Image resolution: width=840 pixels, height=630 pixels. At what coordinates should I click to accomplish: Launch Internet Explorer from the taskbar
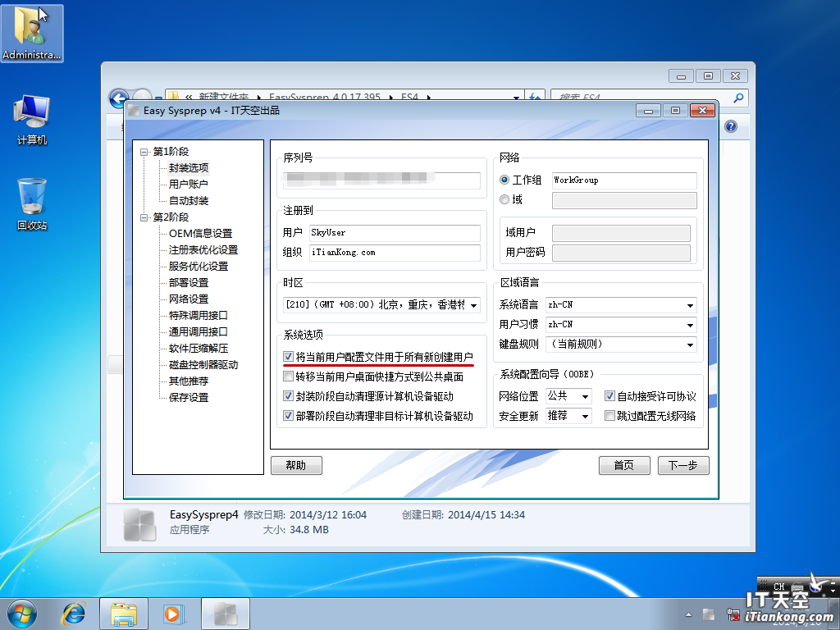pos(74,614)
